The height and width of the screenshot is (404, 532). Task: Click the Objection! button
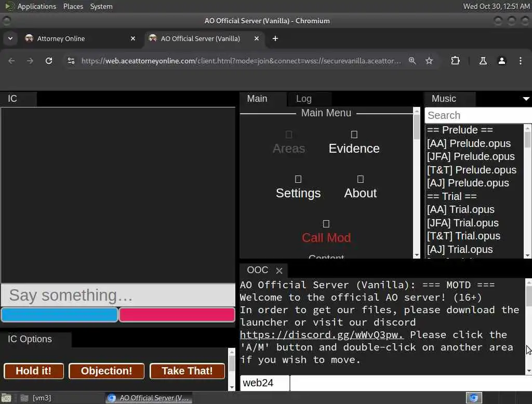[x=106, y=371]
